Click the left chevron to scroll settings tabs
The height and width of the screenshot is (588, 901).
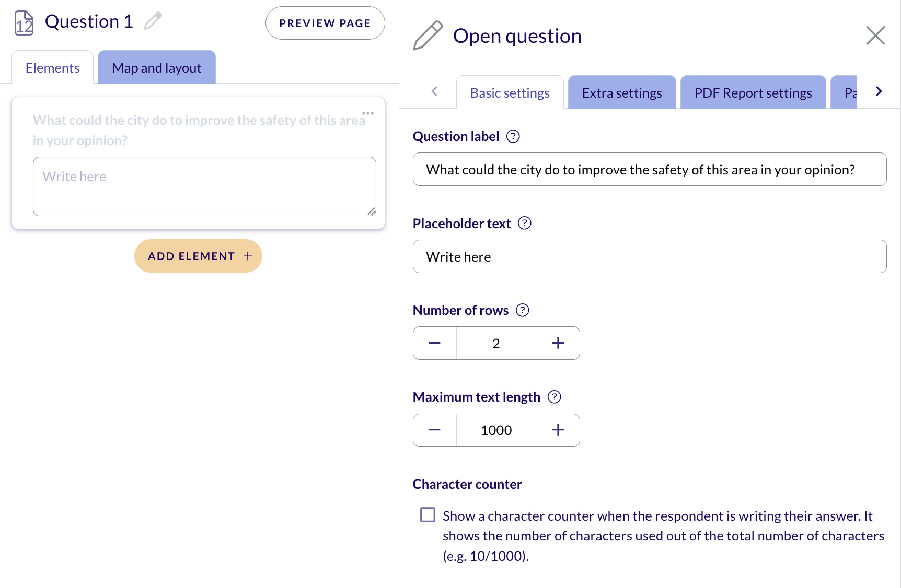(434, 91)
